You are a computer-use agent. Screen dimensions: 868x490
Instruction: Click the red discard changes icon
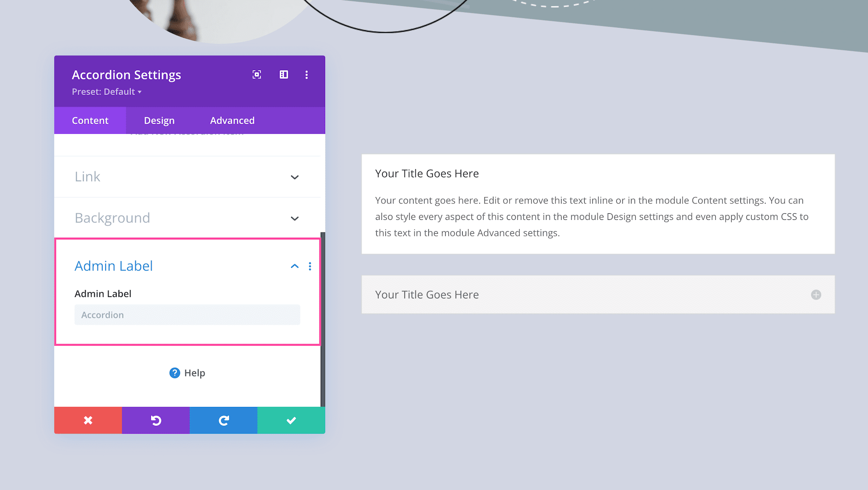click(88, 420)
